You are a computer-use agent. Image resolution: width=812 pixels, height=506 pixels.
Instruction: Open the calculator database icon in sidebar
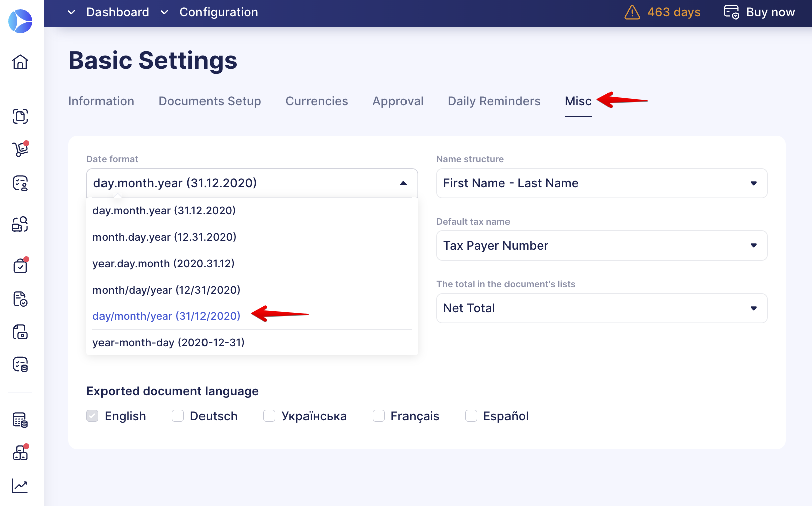(x=20, y=420)
